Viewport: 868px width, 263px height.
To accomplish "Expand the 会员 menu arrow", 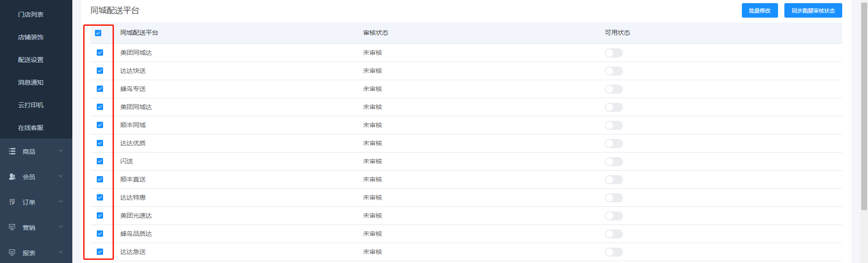I will pyautogui.click(x=61, y=177).
